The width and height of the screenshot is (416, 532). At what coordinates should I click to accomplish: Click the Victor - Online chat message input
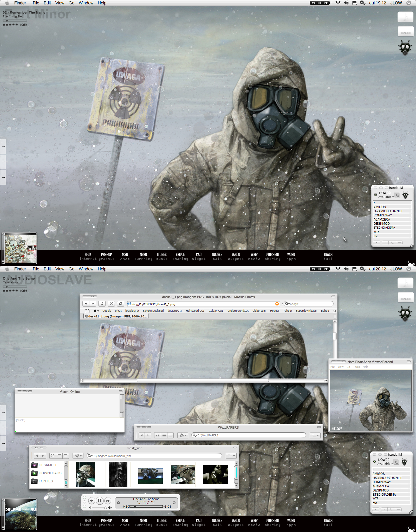click(69, 425)
